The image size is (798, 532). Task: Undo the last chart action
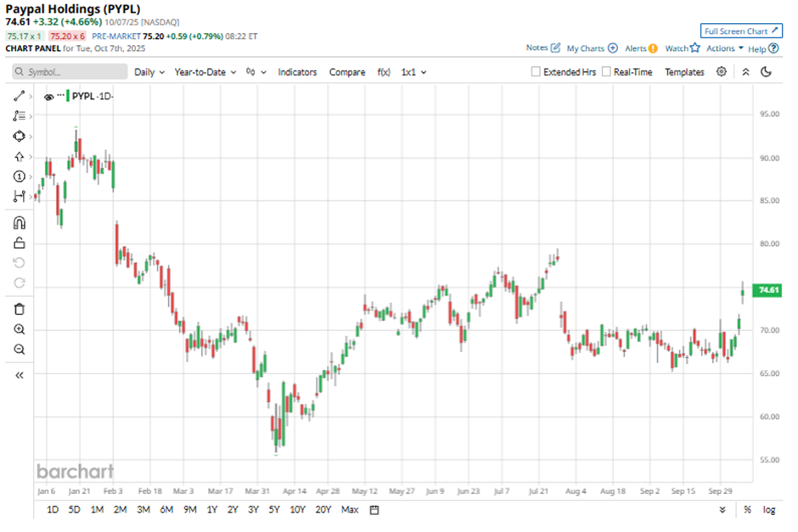pyautogui.click(x=19, y=263)
